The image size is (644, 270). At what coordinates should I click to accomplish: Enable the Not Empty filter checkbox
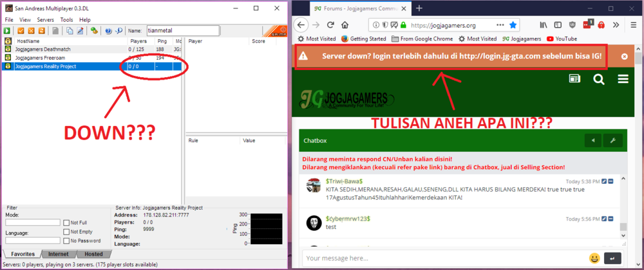click(66, 231)
